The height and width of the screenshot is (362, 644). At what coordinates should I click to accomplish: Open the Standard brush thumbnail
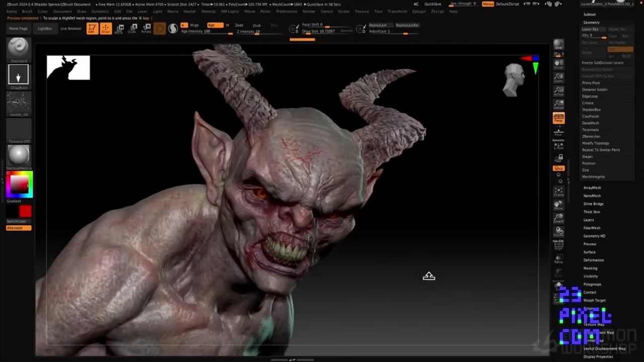pos(19,47)
